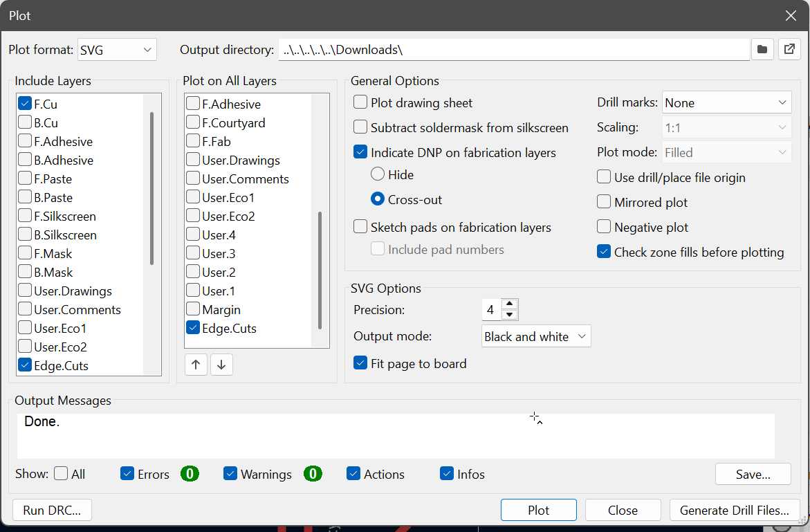Browse for output directory folder icon
The width and height of the screenshot is (810, 532).
click(762, 50)
